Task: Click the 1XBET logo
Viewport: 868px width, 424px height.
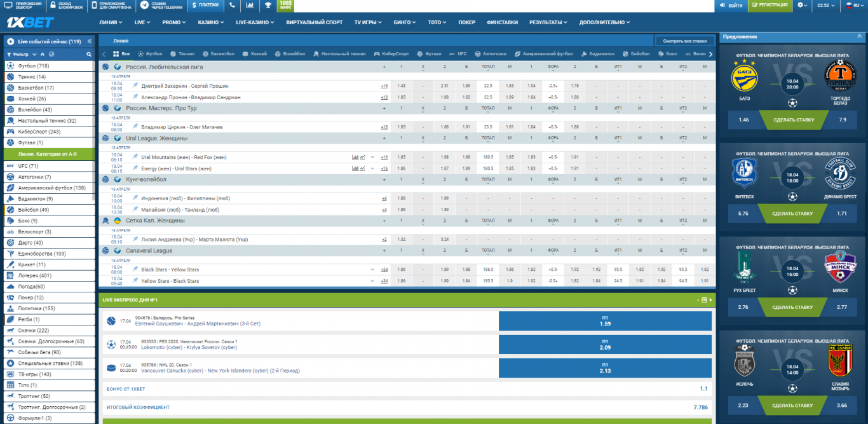Action: 30,22
